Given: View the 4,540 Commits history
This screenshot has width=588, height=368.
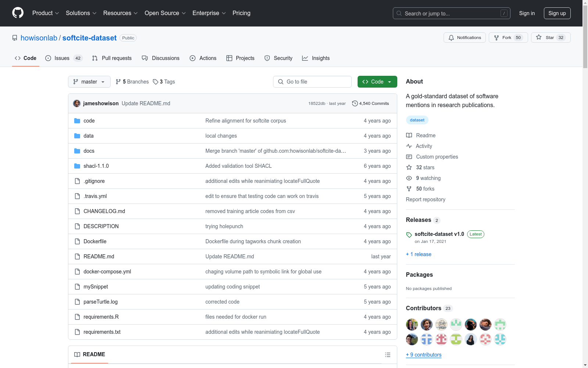Looking at the screenshot, I should click(370, 103).
